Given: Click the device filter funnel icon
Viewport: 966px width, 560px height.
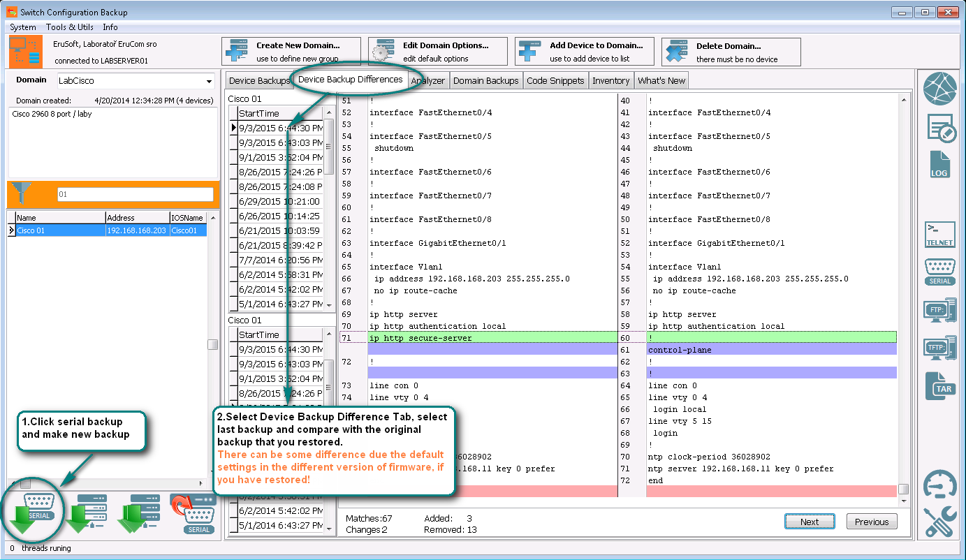Looking at the screenshot, I should coord(23,193).
